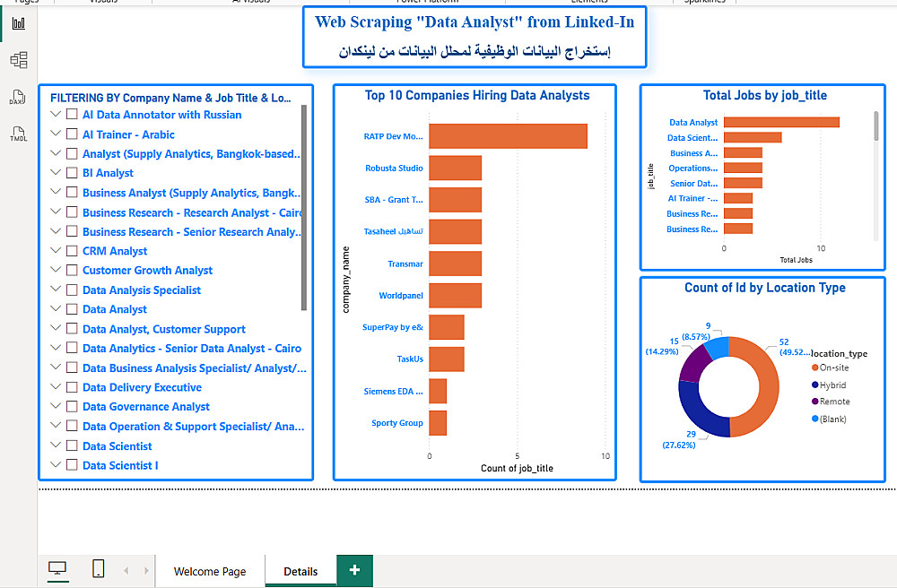Add a new page with plus button
Viewport: 897px width, 588px height.
coord(354,570)
